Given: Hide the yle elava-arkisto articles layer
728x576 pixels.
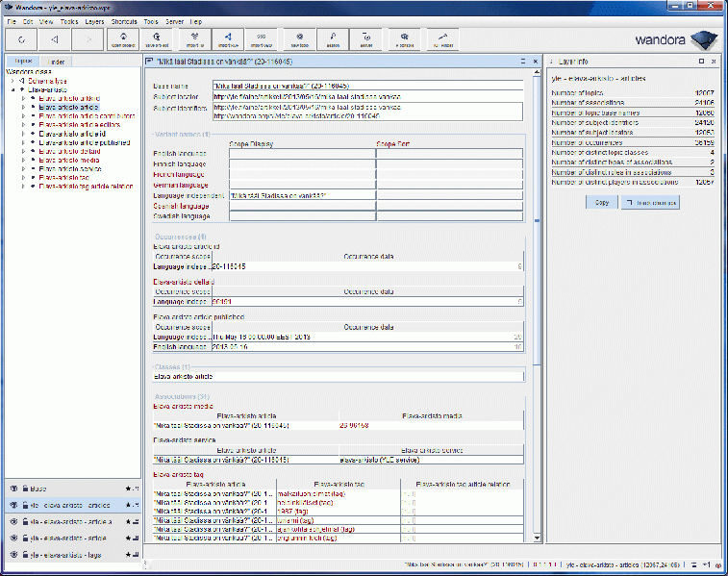Looking at the screenshot, I should pos(13,505).
